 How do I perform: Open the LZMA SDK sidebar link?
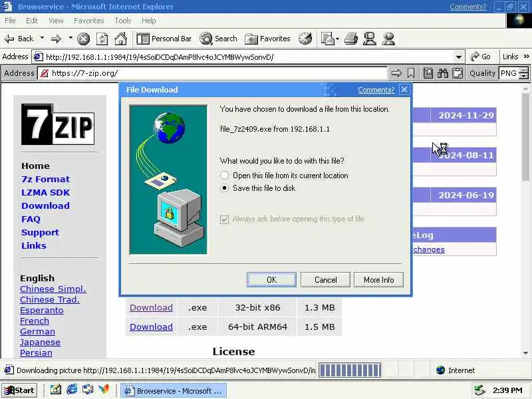[x=45, y=192]
